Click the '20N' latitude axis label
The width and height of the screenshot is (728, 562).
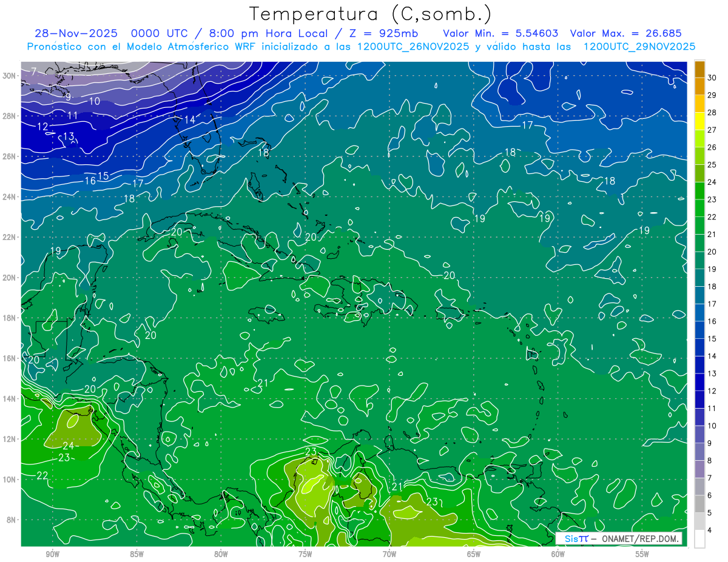tap(8, 278)
